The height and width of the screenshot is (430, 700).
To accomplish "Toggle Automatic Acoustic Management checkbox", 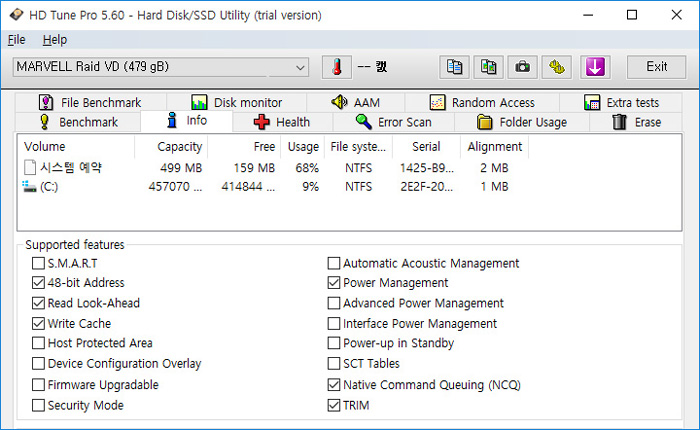I will tap(334, 263).
